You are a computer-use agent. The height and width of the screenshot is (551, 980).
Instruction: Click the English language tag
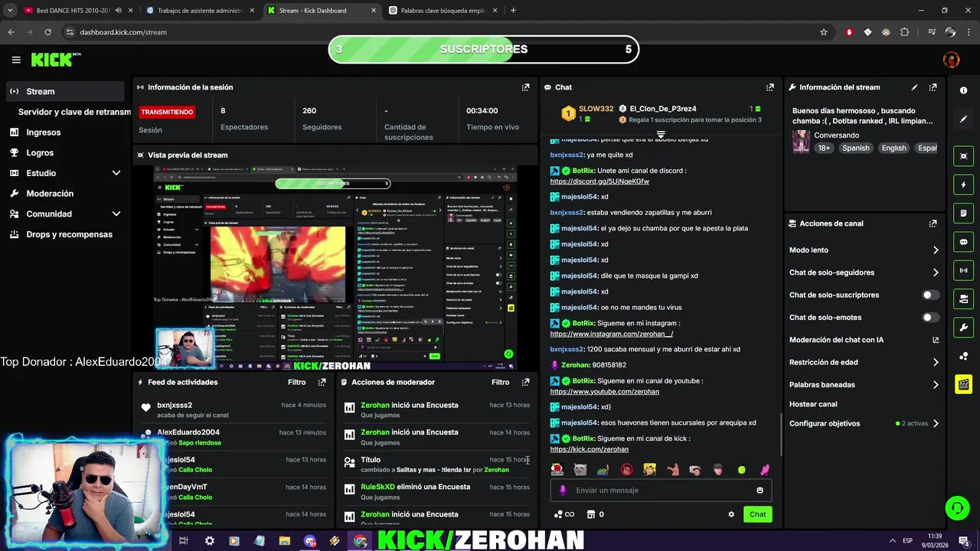tap(893, 148)
